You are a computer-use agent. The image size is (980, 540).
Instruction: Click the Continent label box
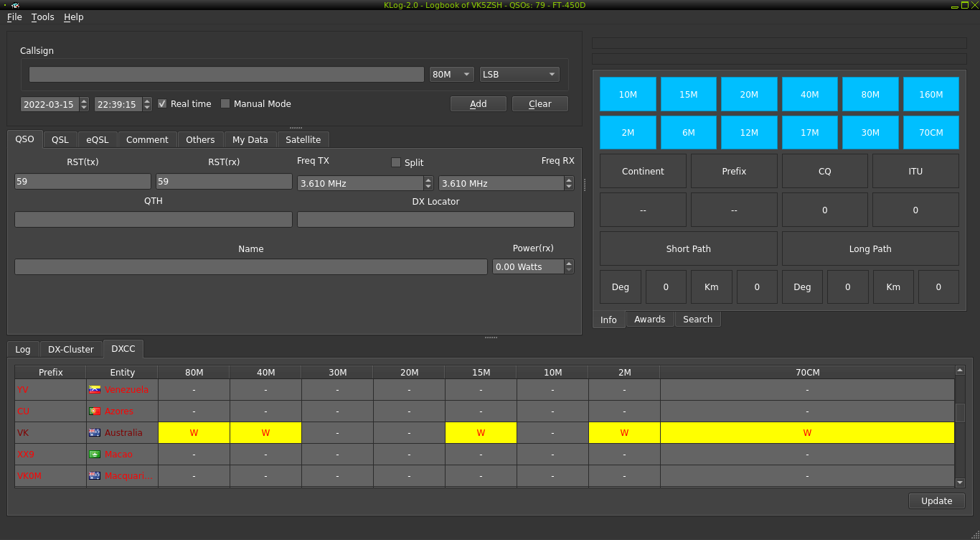(643, 171)
